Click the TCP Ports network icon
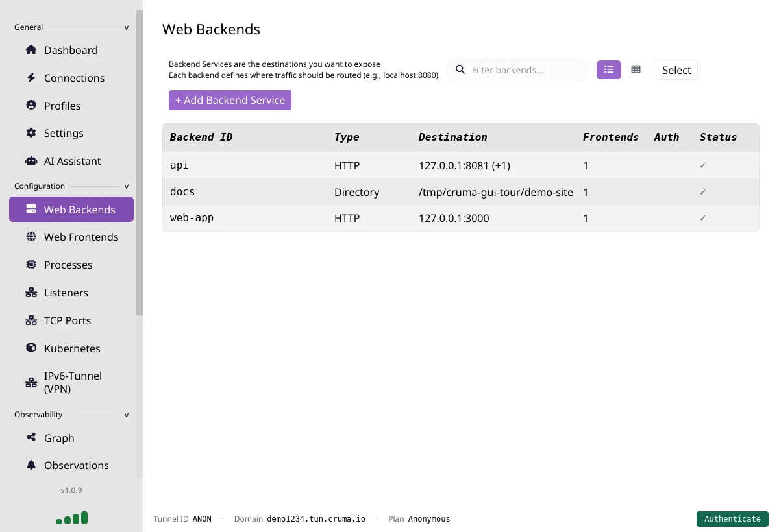This screenshot has height=532, width=779. tap(31, 320)
